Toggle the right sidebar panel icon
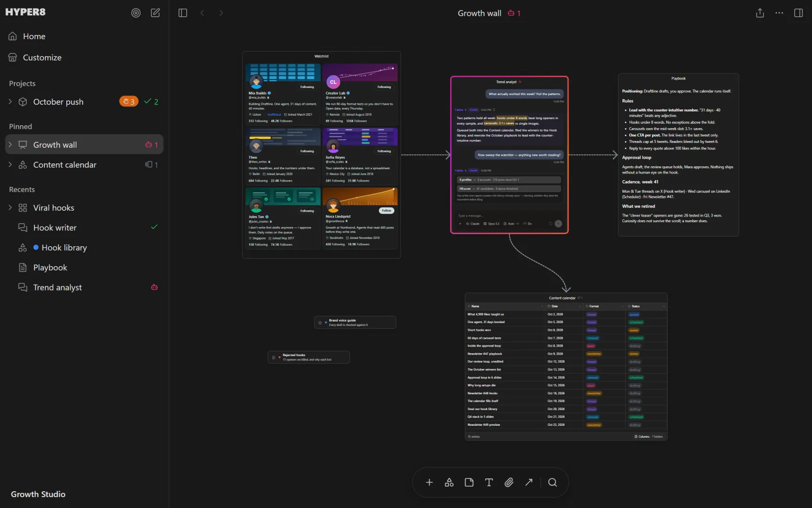 click(x=798, y=13)
